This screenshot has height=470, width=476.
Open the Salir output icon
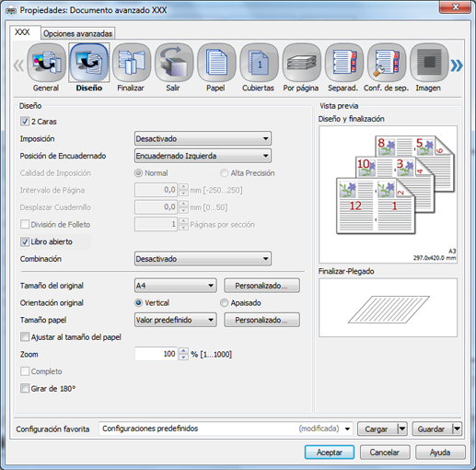click(x=174, y=63)
